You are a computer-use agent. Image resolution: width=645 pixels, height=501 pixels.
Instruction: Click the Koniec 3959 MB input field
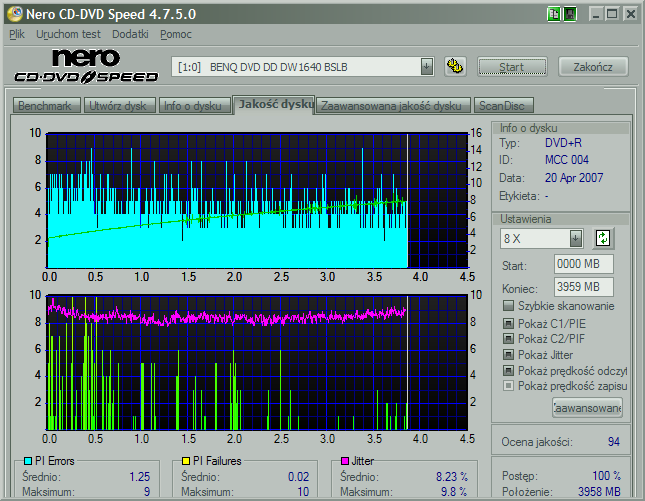584,287
